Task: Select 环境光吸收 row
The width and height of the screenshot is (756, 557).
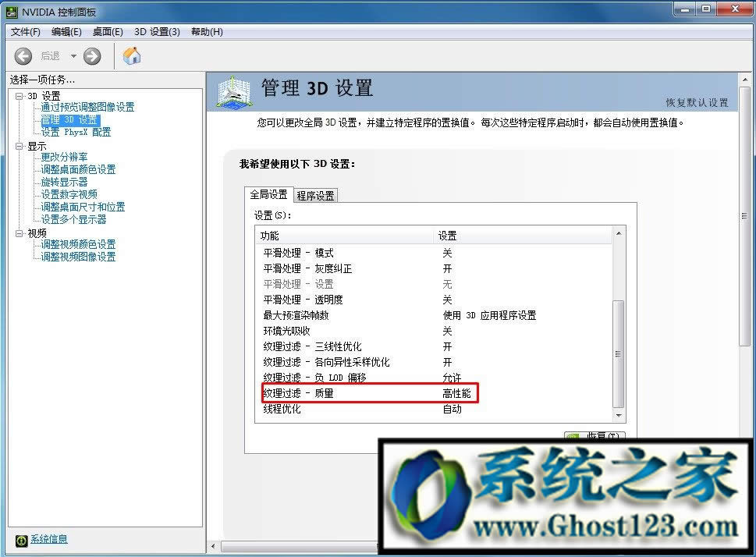Action: [434, 331]
